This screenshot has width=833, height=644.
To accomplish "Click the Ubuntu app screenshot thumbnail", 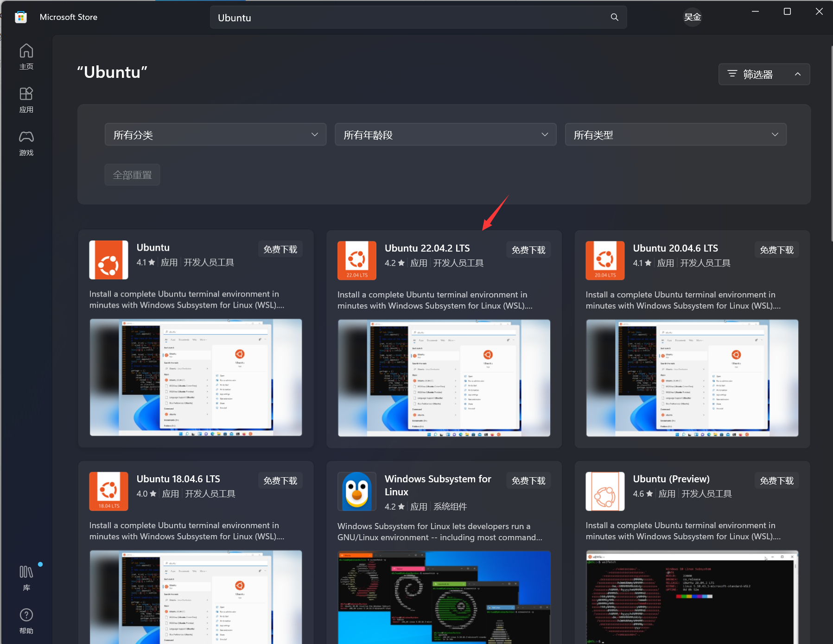I will [x=196, y=377].
